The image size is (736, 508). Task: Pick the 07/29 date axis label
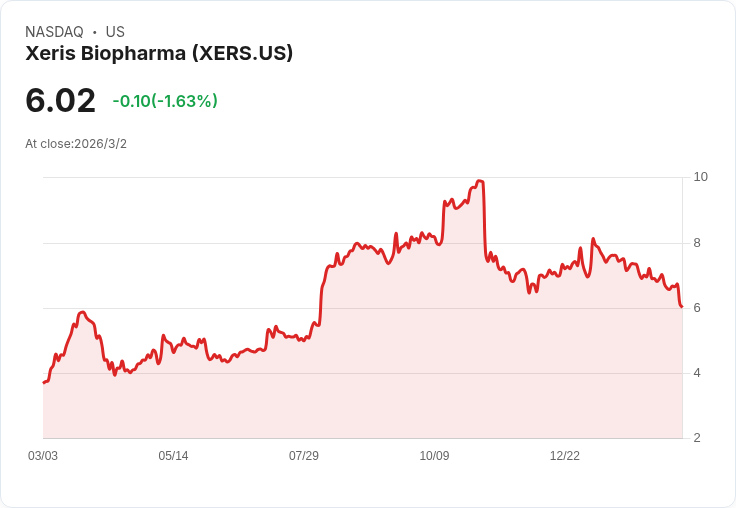pos(304,456)
